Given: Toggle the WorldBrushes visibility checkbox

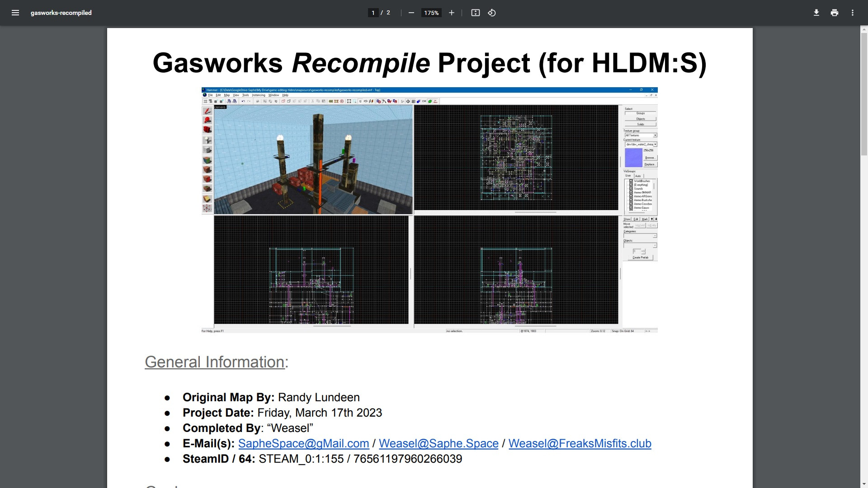Looking at the screenshot, I should point(631,181).
